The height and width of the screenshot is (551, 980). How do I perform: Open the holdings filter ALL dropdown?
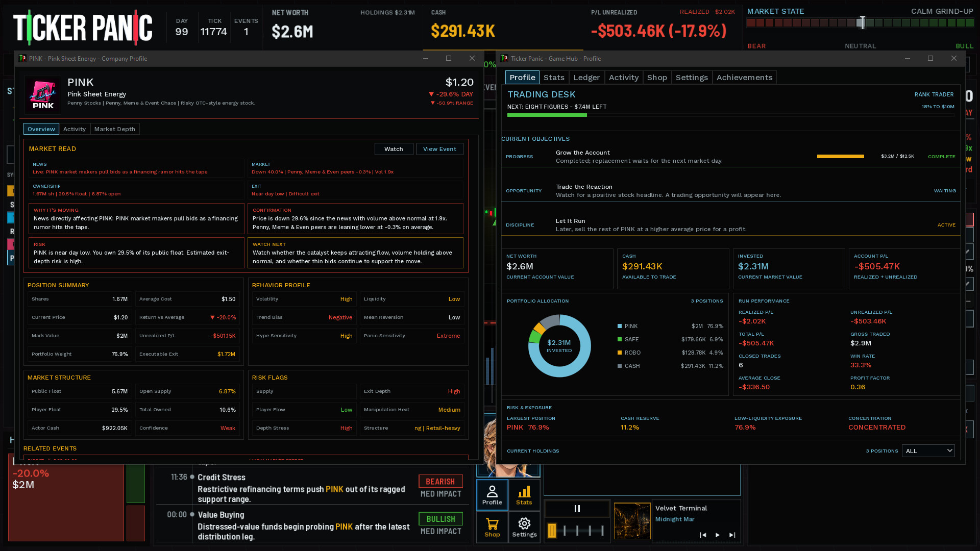[928, 451]
